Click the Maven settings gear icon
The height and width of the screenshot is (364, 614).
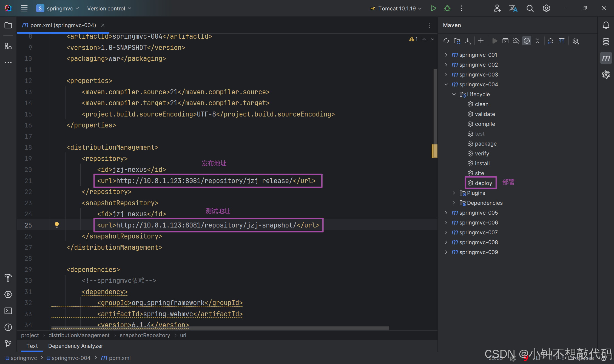click(x=575, y=41)
